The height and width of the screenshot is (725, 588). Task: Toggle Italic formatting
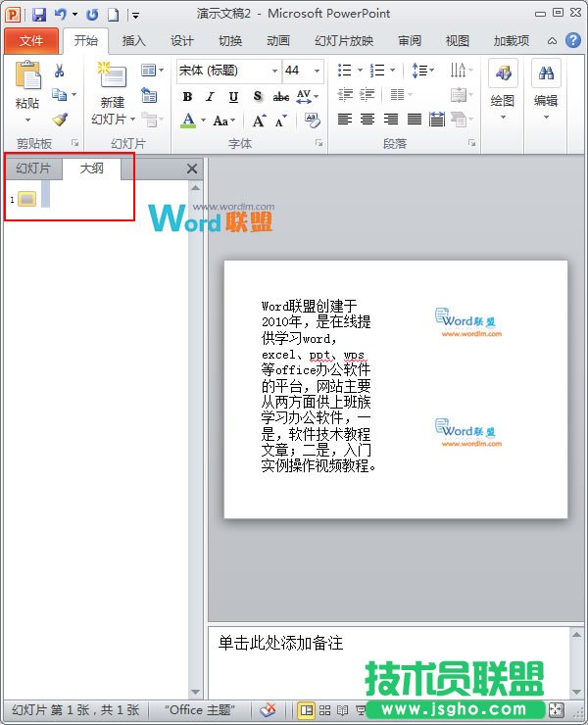coord(210,97)
